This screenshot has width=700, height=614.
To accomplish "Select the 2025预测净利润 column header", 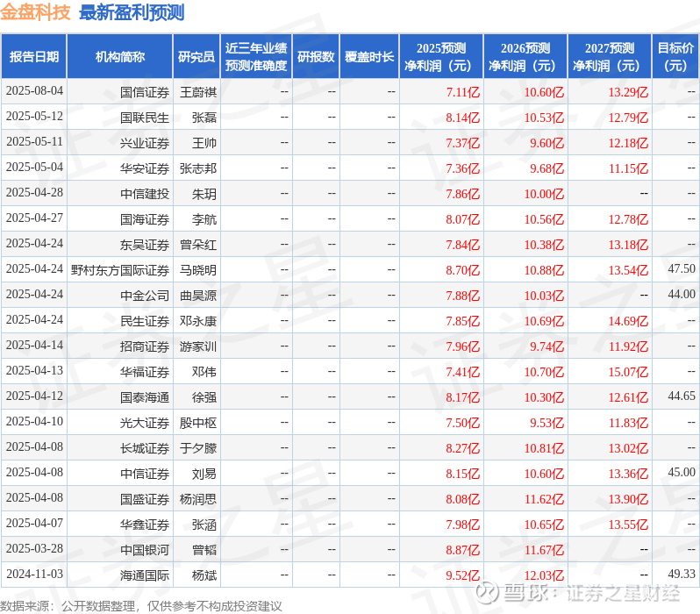I will (441, 56).
